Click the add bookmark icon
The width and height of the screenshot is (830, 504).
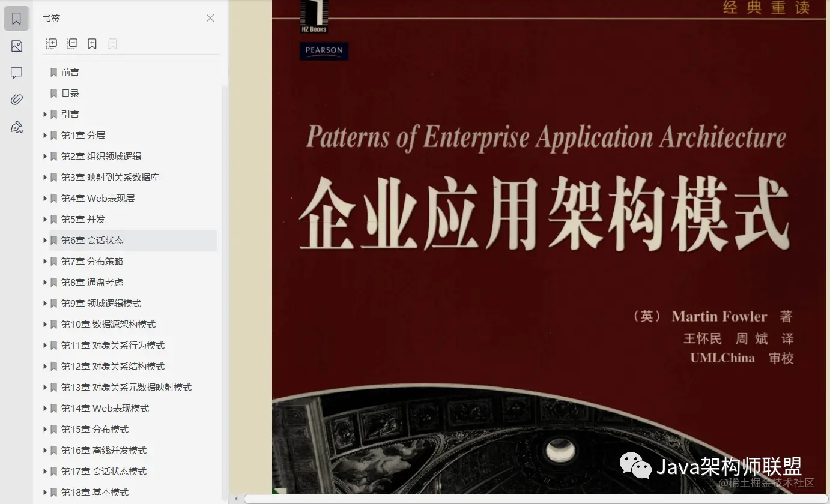tap(92, 44)
